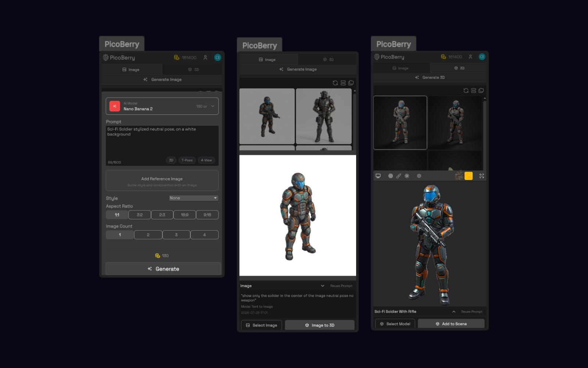588x368 pixels.
Task: Click the focus frame icon in 3D viewer
Action: pyautogui.click(x=482, y=176)
